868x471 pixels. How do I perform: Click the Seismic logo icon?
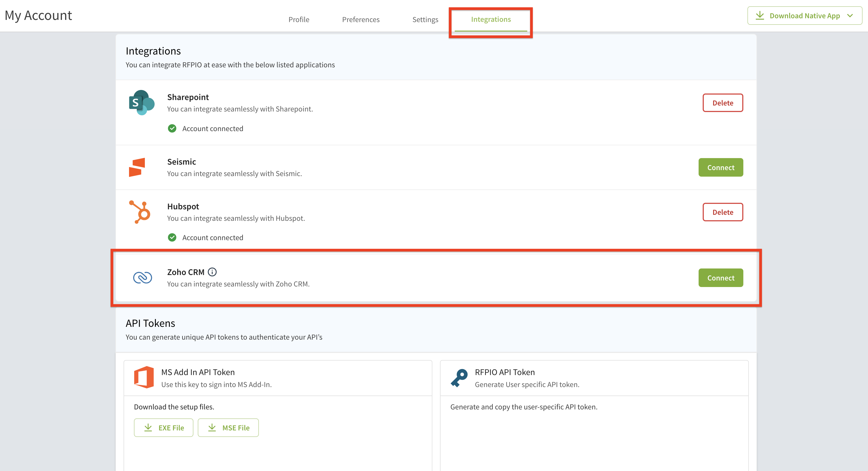[x=137, y=167]
